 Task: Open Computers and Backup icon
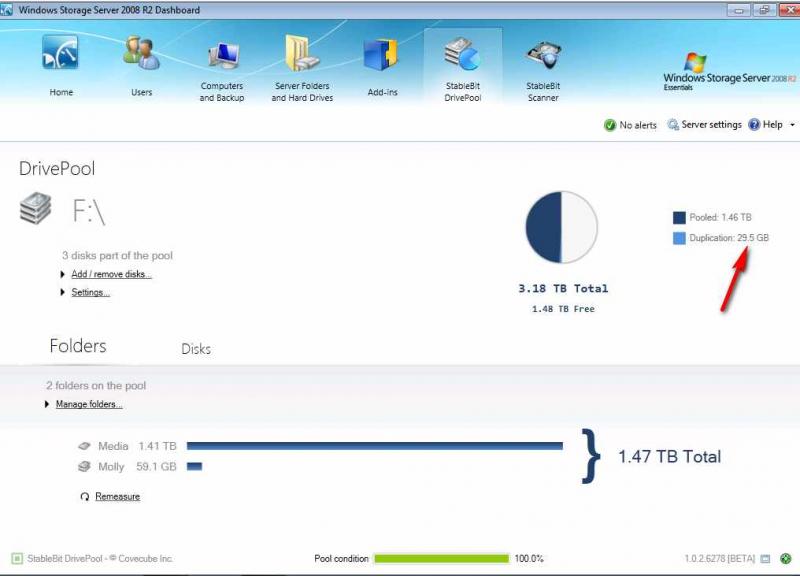(x=224, y=55)
